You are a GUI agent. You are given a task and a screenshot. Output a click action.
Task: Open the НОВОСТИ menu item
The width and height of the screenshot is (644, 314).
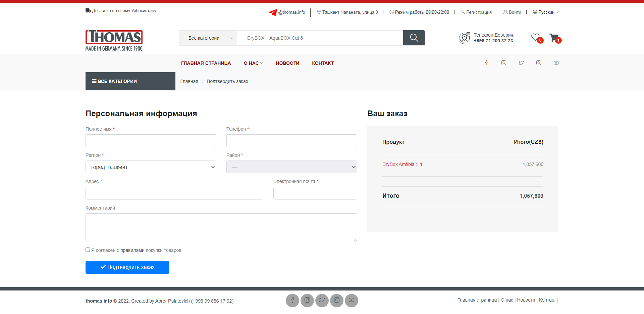point(287,63)
